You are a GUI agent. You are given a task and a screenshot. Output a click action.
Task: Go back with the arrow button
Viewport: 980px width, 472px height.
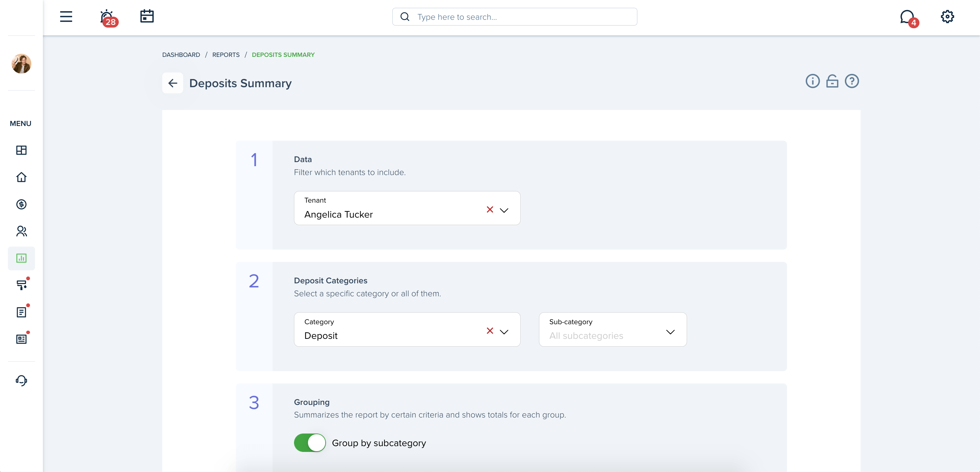173,83
